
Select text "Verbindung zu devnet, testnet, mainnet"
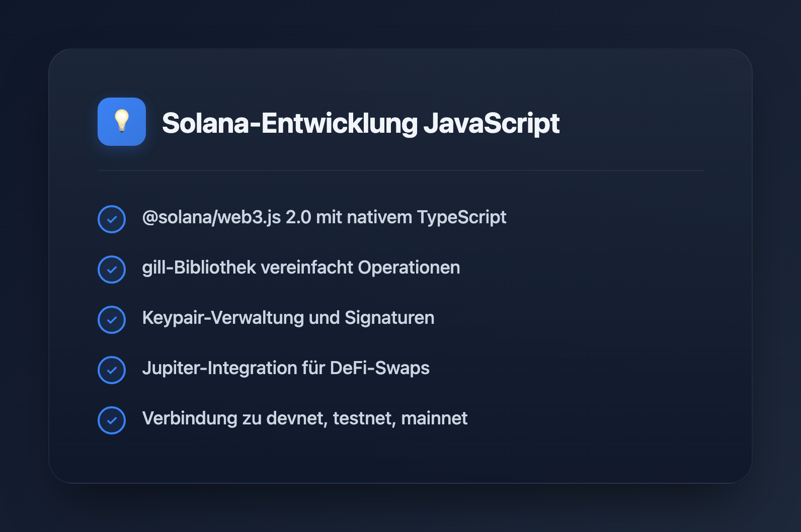(305, 418)
